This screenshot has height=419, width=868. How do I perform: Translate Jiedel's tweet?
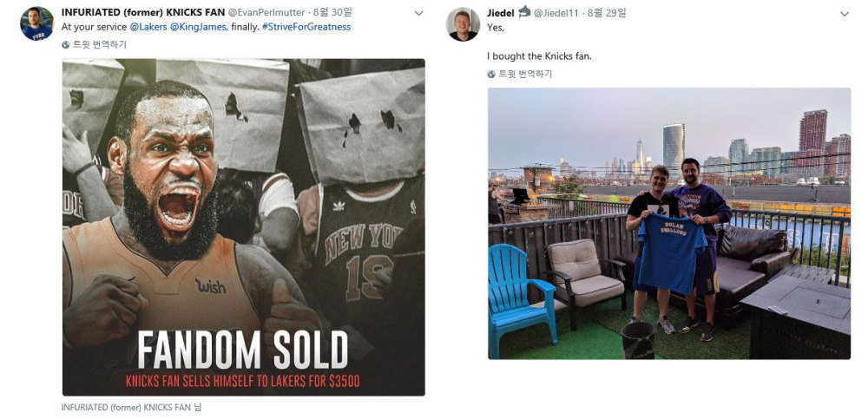(x=525, y=74)
